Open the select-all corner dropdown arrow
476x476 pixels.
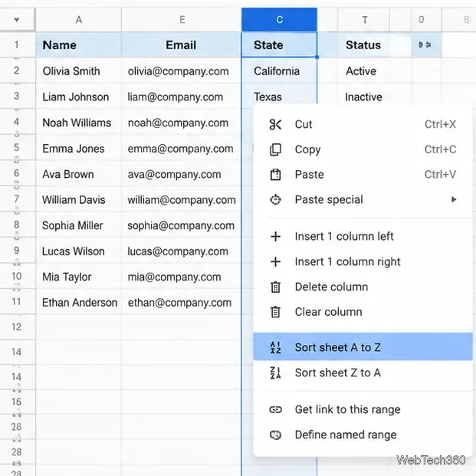[17, 20]
